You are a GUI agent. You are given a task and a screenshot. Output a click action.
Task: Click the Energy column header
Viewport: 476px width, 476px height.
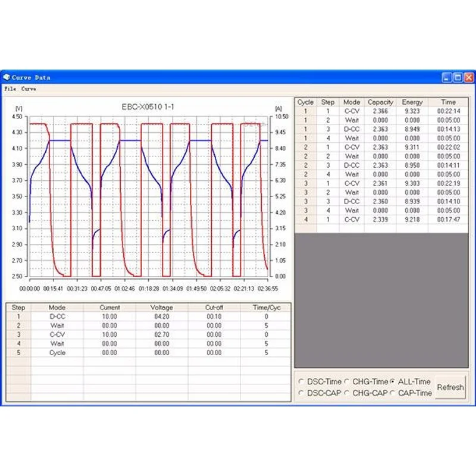pos(412,102)
